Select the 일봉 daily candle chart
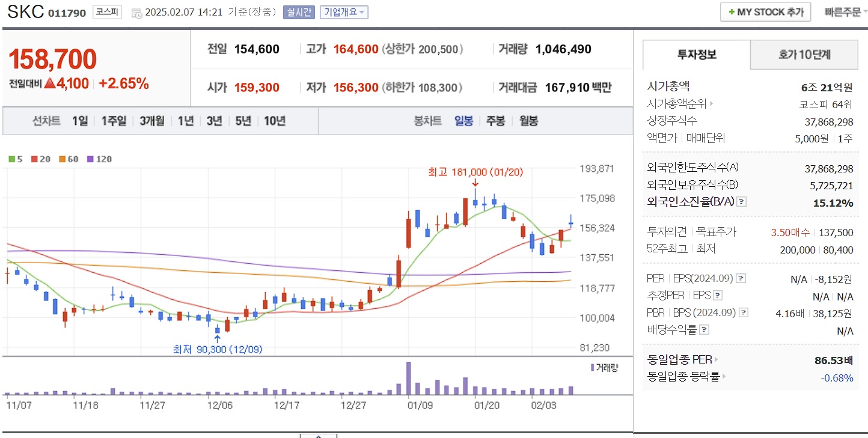Image resolution: width=868 pixels, height=438 pixels. tap(463, 121)
